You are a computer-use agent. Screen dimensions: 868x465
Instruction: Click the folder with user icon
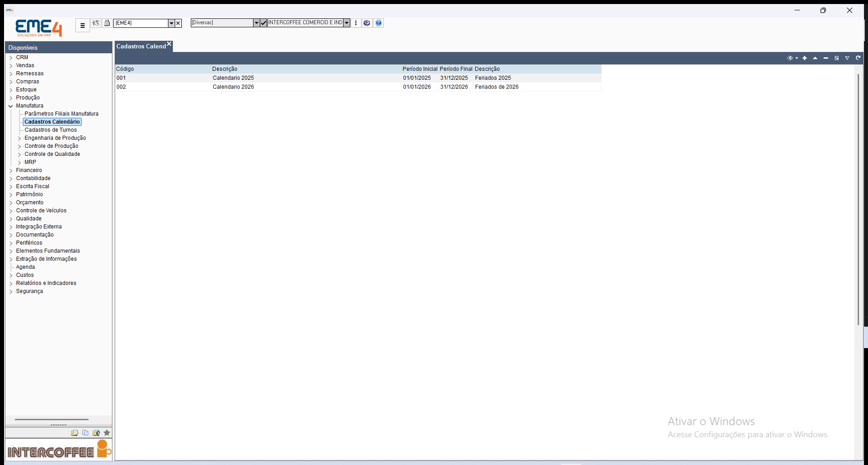click(x=96, y=433)
